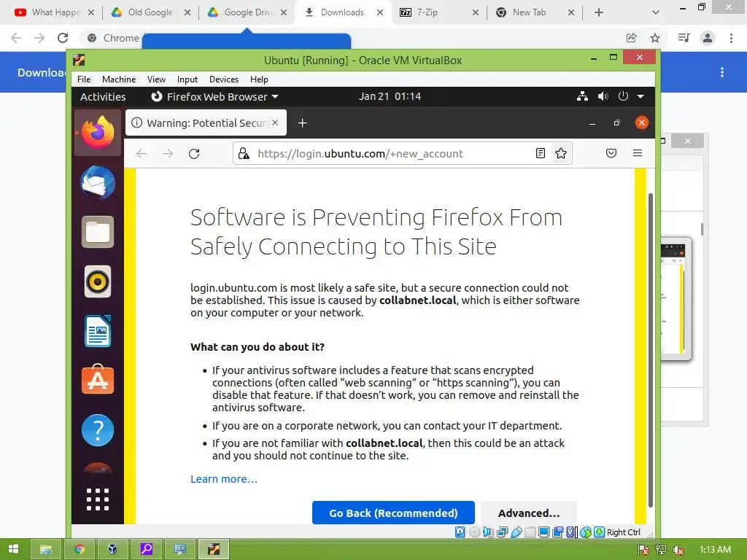Go back in Firefox history
Viewport: 747px width, 560px height.
click(x=142, y=153)
